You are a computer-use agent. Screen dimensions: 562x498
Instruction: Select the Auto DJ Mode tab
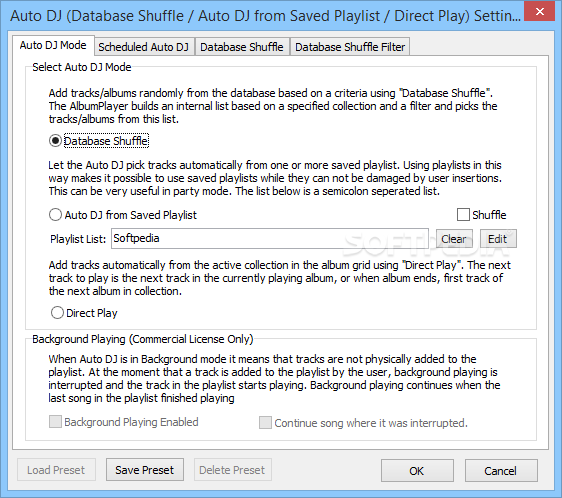pos(53,45)
